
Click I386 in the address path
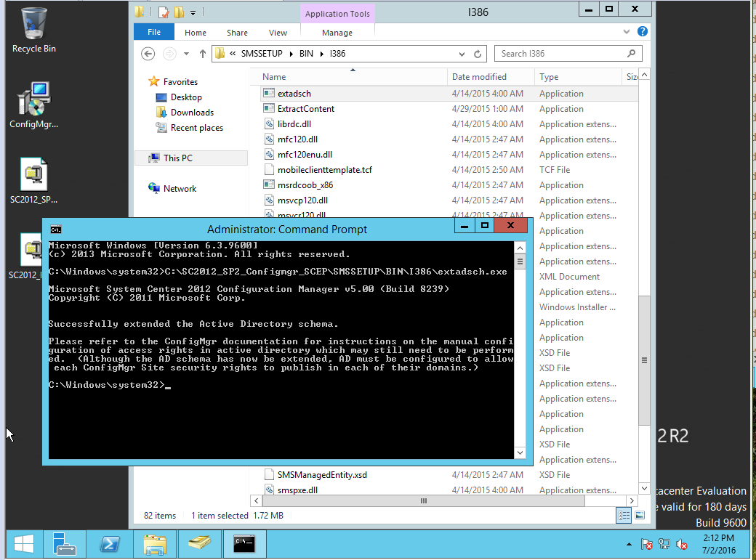(x=337, y=54)
